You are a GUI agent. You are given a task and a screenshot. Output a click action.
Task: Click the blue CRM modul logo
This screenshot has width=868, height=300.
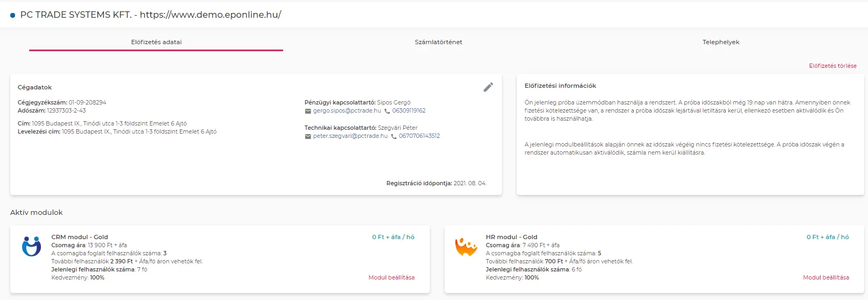pyautogui.click(x=31, y=246)
